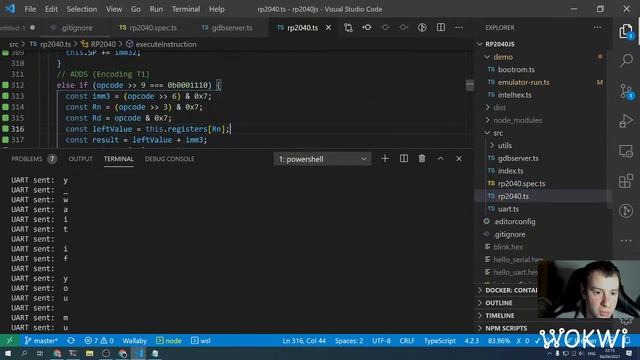640x360 pixels.
Task: Click the node status bar item
Action: pos(169,340)
